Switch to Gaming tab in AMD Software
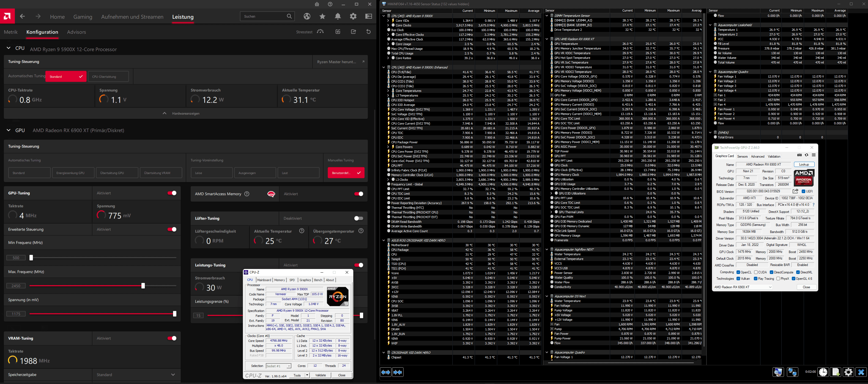 (x=83, y=17)
